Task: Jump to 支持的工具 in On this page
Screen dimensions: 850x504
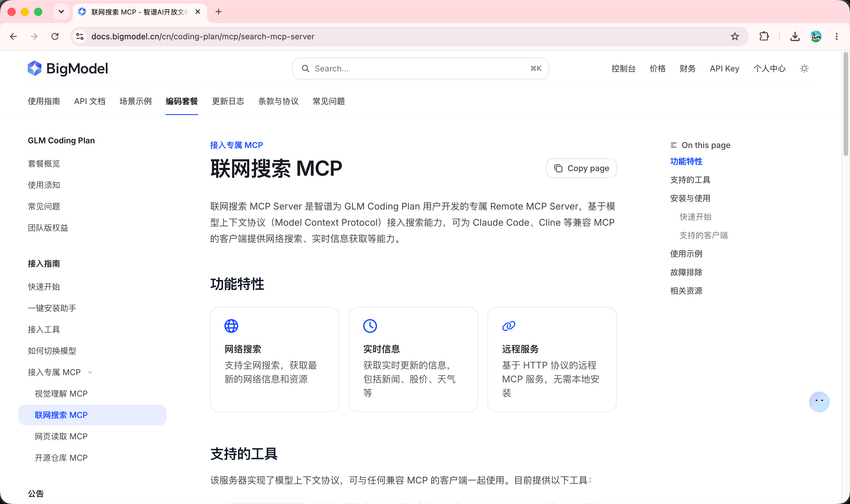Action: tap(690, 180)
